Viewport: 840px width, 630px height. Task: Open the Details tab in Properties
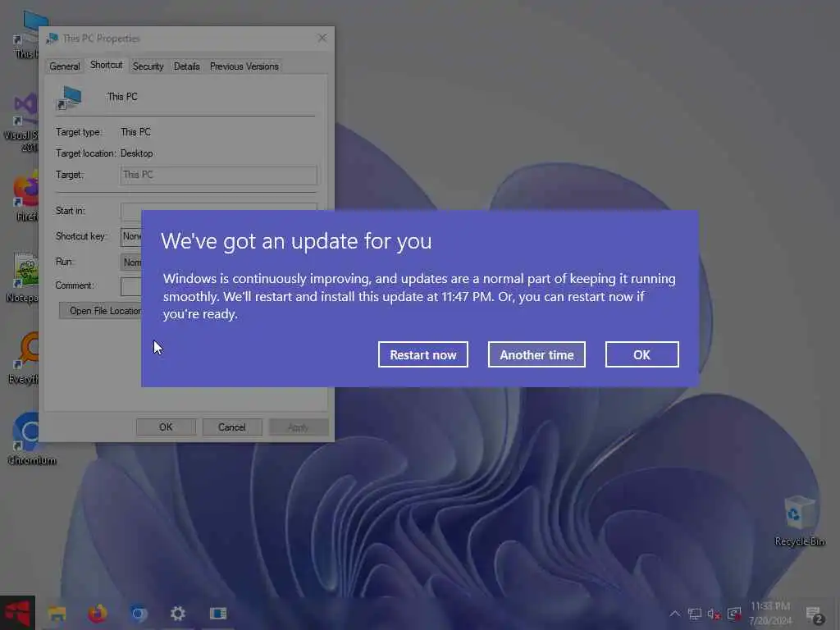[x=186, y=66]
